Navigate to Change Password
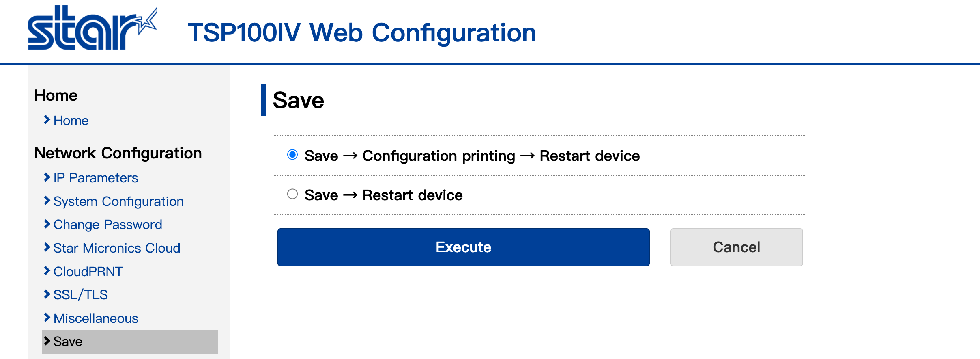This screenshot has width=980, height=359. 108,225
